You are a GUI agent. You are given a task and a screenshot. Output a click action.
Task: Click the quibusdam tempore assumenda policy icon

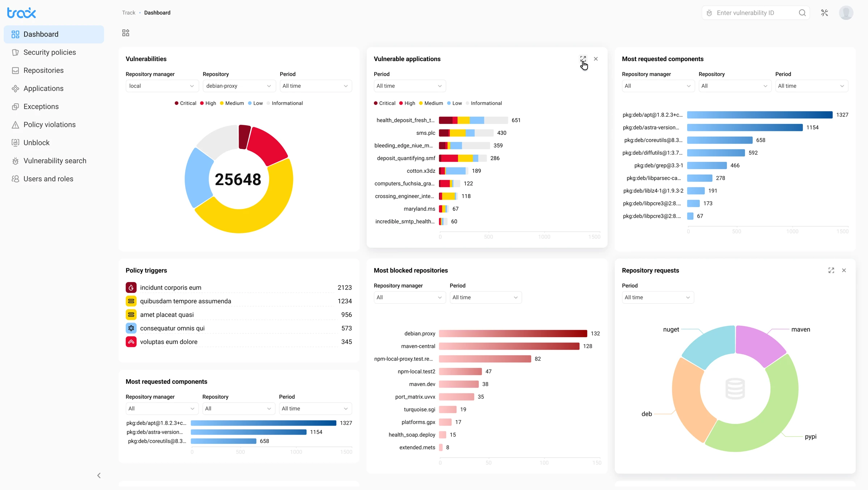pyautogui.click(x=131, y=301)
